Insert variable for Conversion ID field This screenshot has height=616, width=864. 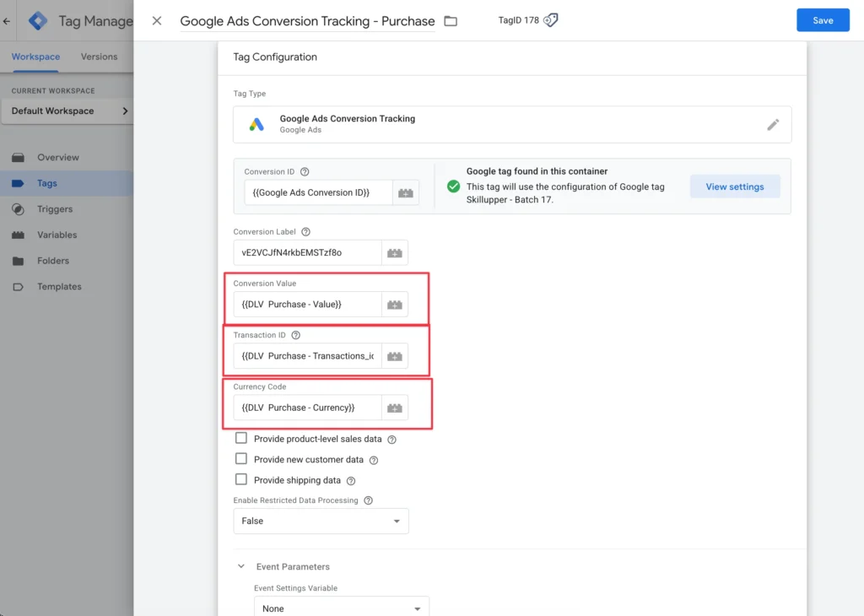[x=406, y=193]
